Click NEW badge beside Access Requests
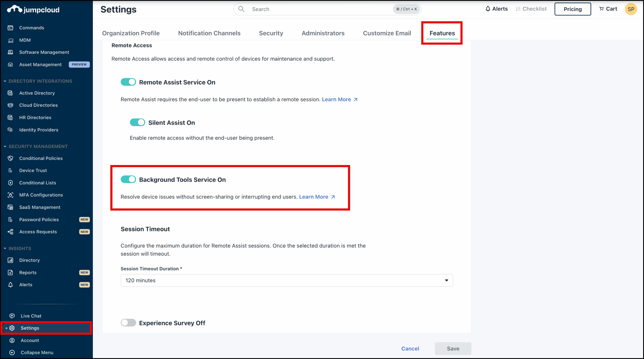 tap(84, 232)
